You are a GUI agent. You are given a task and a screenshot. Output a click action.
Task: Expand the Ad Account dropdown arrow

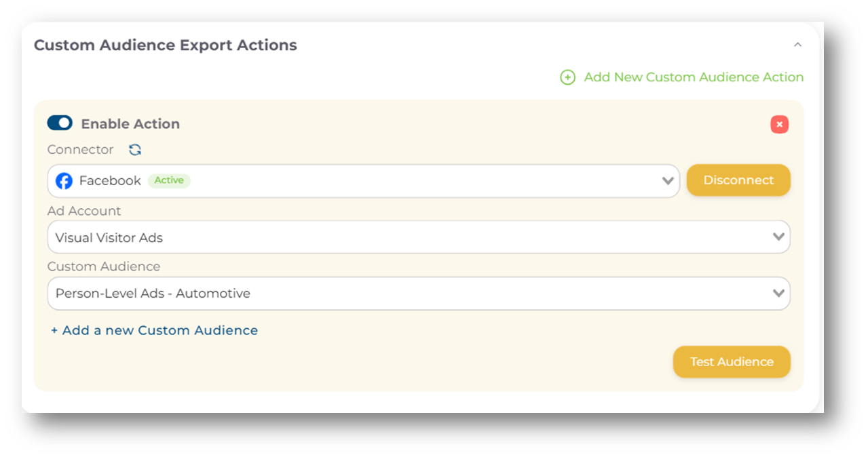pos(778,237)
